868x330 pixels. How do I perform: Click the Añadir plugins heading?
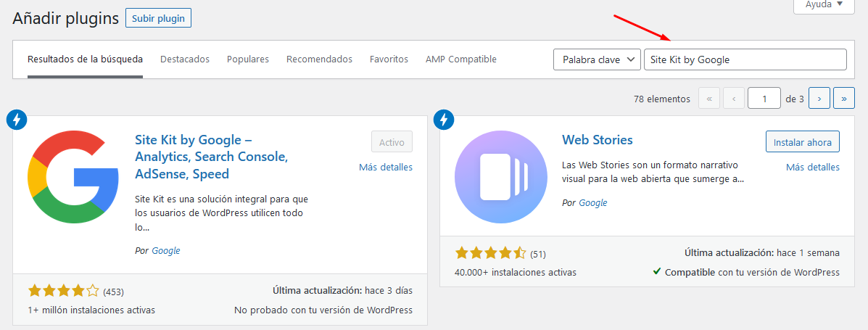click(x=66, y=18)
